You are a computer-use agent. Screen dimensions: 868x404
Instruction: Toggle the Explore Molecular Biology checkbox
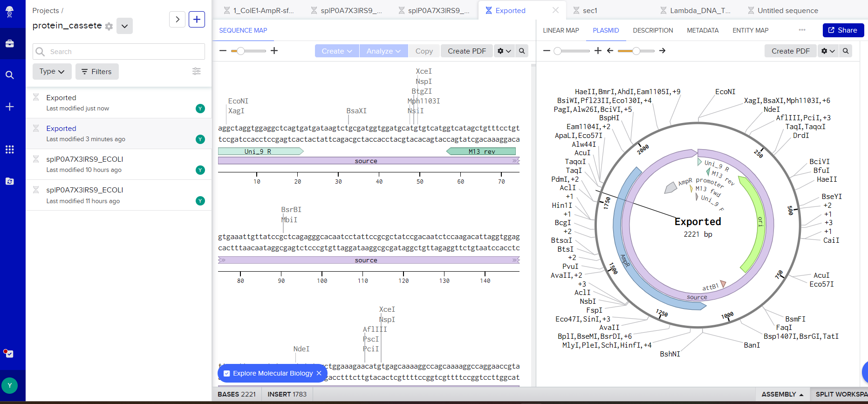click(227, 373)
